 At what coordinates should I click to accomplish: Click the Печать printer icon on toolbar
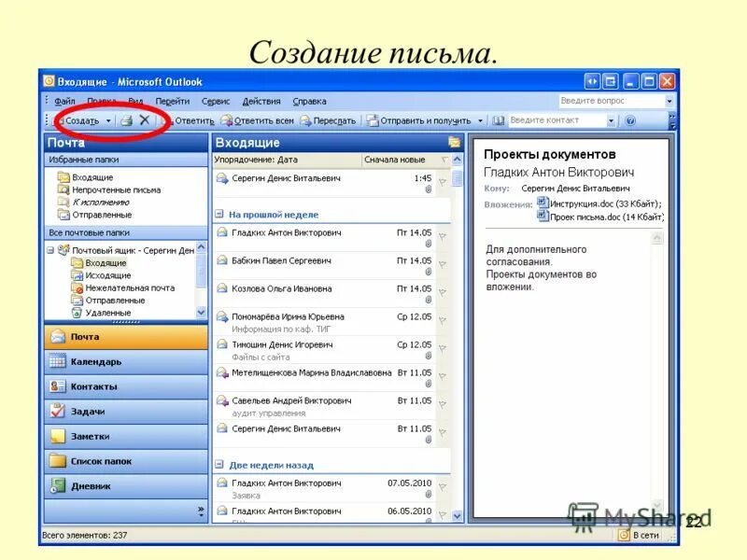124,120
